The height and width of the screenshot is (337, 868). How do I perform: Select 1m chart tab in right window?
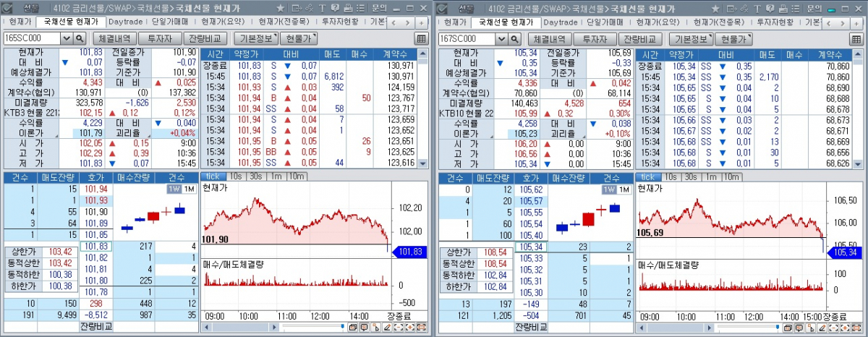click(712, 176)
